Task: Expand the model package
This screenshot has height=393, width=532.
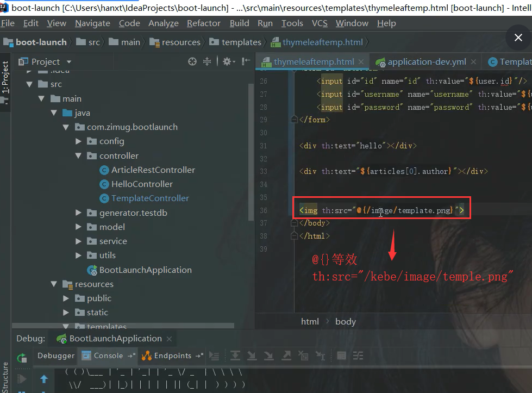Action: [78, 227]
